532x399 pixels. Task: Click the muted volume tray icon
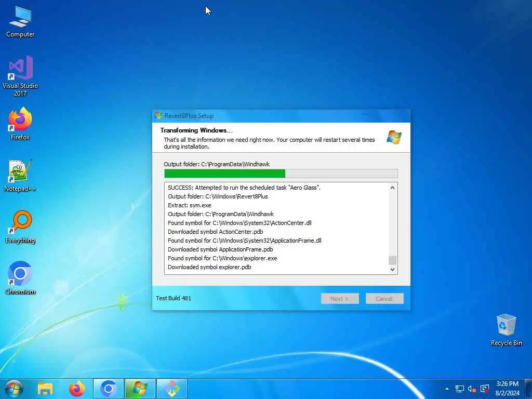(472, 389)
